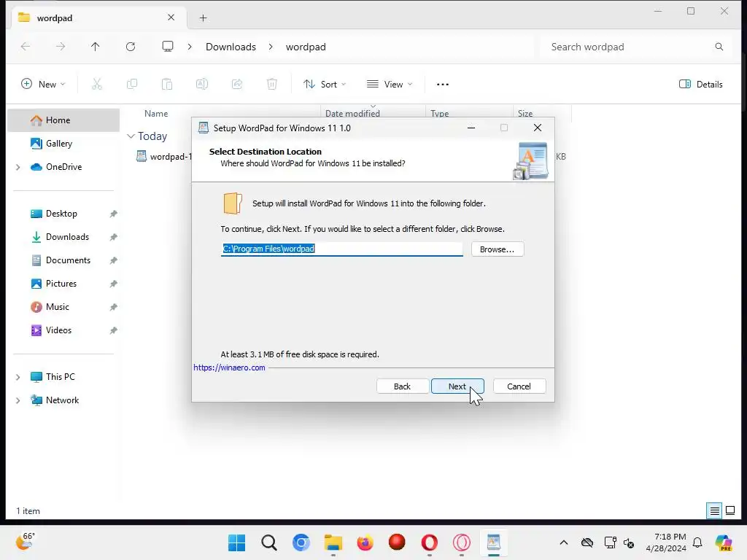Click the search magnifier icon in Explorer
747x560 pixels.
point(719,47)
